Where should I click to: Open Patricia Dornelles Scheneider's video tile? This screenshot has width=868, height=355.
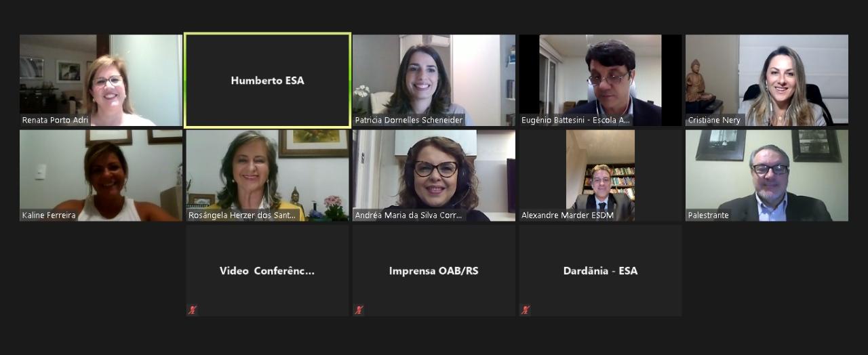pyautogui.click(x=434, y=80)
